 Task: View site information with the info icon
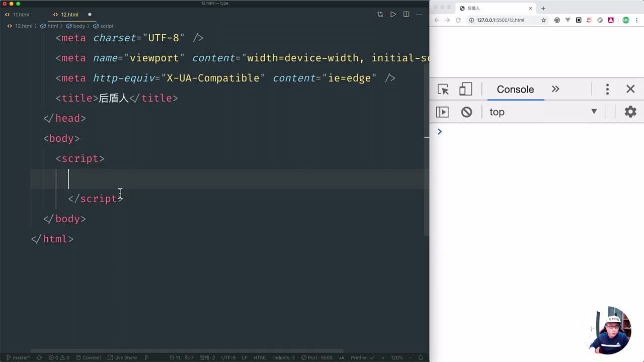click(471, 20)
